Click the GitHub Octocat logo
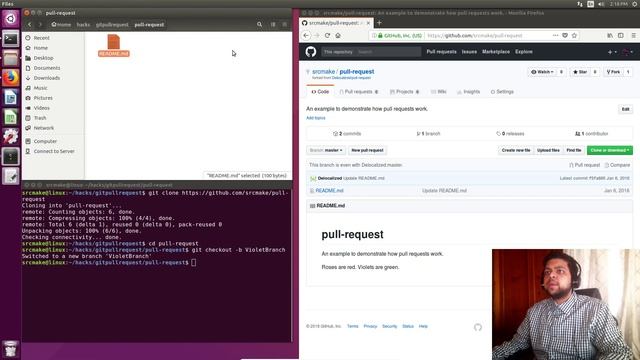 coord(311,52)
